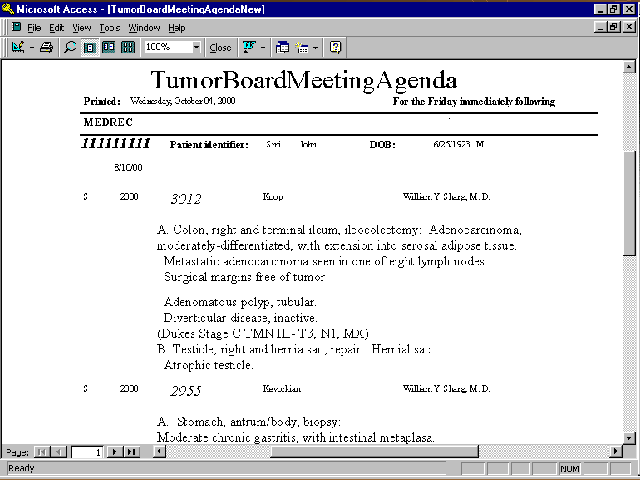Screen dimensions: 640x480
Task: Jump to the last page button
Action: pyautogui.click(x=131, y=452)
